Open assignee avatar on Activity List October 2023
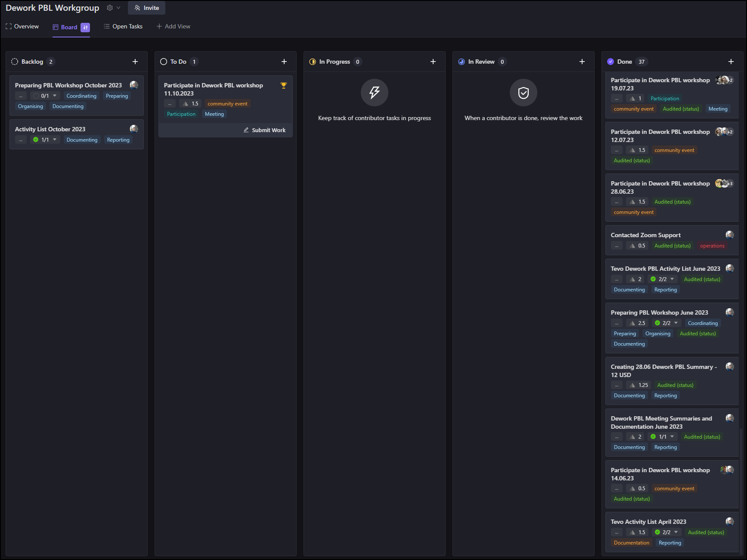747x560 pixels. tap(134, 129)
